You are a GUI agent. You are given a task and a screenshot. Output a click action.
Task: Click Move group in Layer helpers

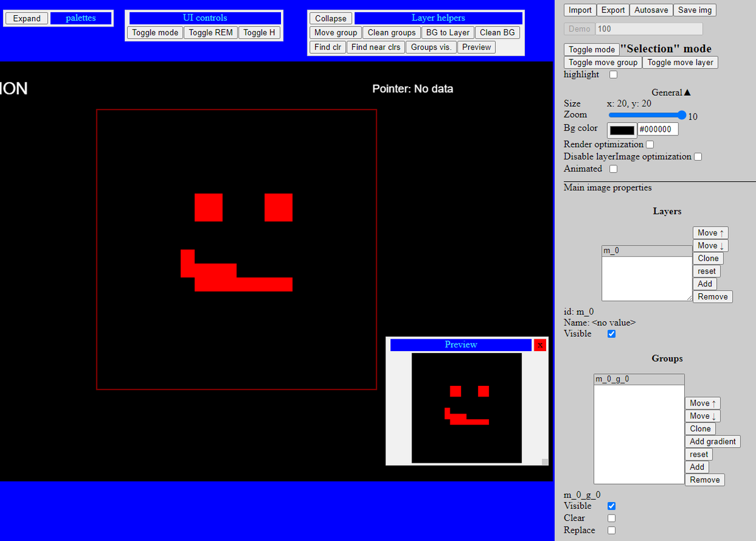tap(336, 33)
